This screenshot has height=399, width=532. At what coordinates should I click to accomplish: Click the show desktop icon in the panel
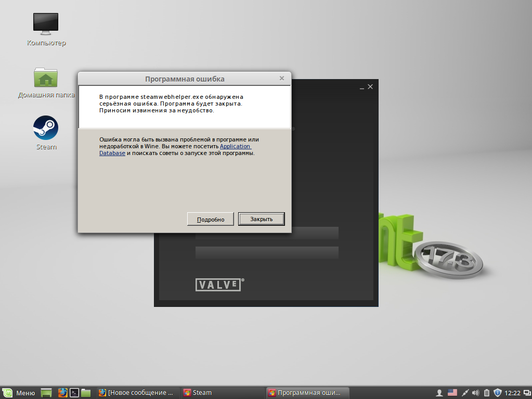(46, 392)
